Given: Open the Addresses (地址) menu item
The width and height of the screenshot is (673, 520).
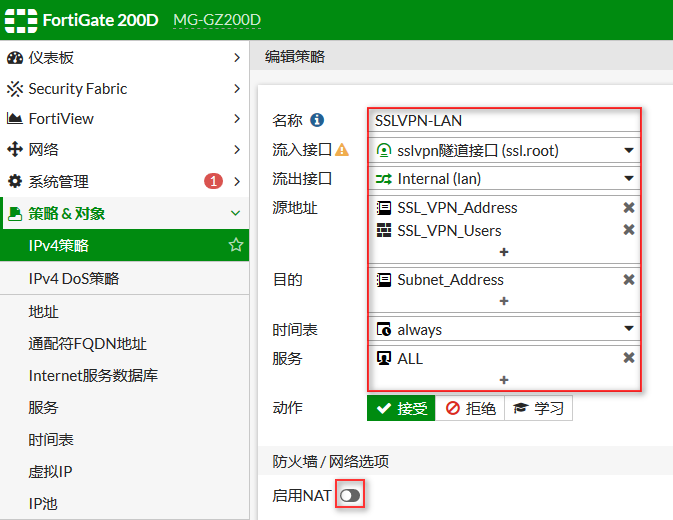Looking at the screenshot, I should pyautogui.click(x=124, y=312).
